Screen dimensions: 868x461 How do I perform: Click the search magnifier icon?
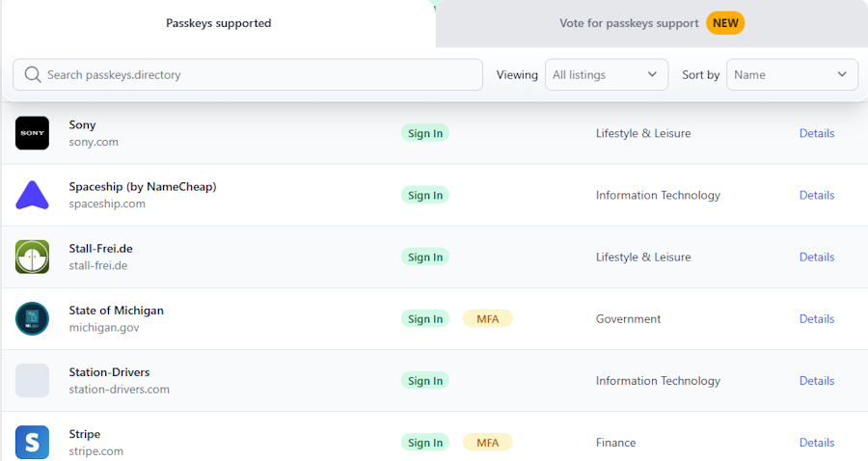click(33, 74)
